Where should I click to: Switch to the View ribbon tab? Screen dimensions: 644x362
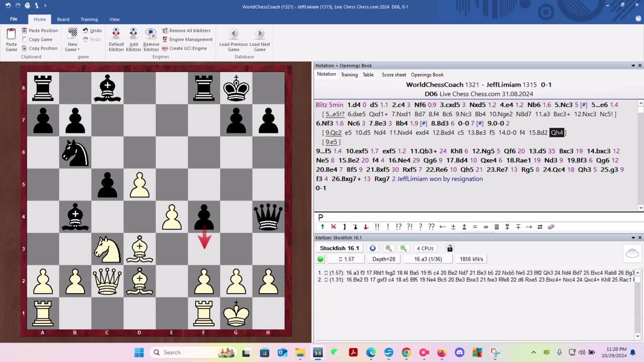(x=115, y=19)
